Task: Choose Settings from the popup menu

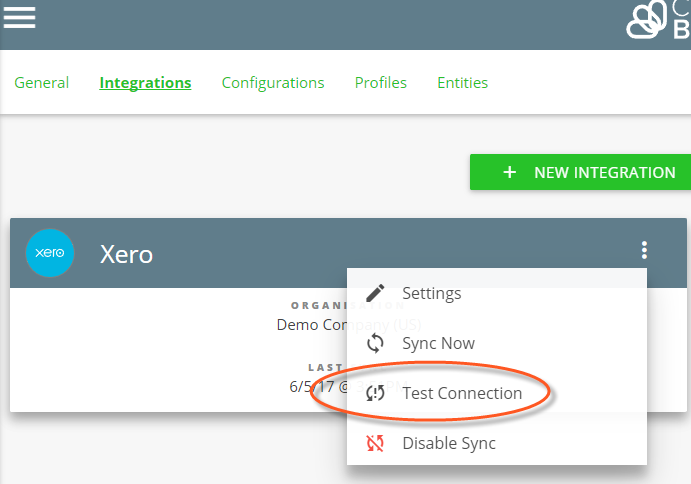Action: [497, 293]
